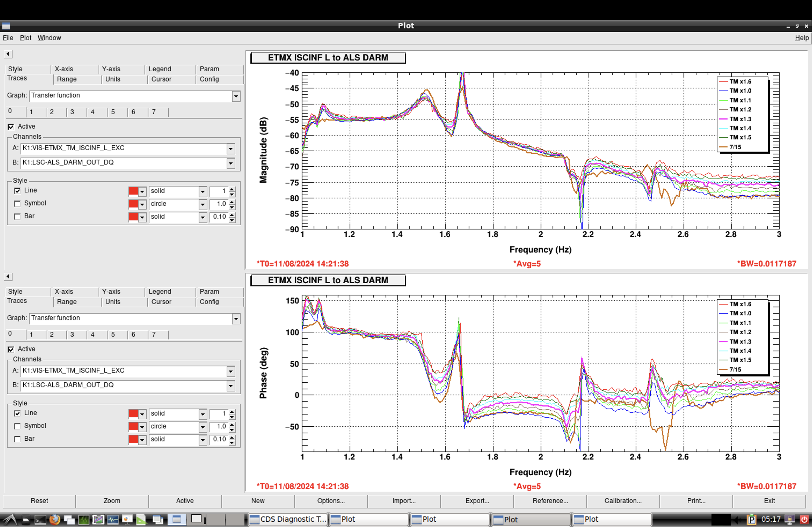Click the Calibration... button
812x527 pixels.
pos(623,500)
